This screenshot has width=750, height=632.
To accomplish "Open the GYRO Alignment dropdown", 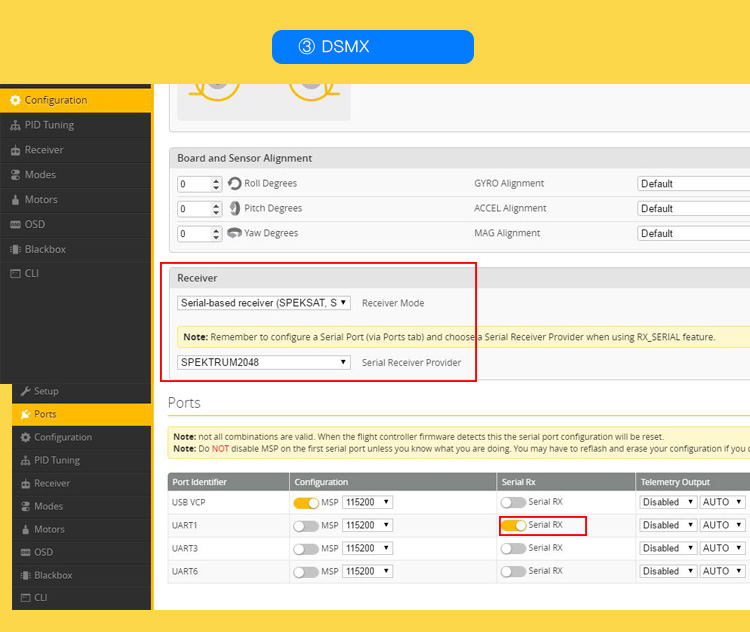I will [x=693, y=184].
